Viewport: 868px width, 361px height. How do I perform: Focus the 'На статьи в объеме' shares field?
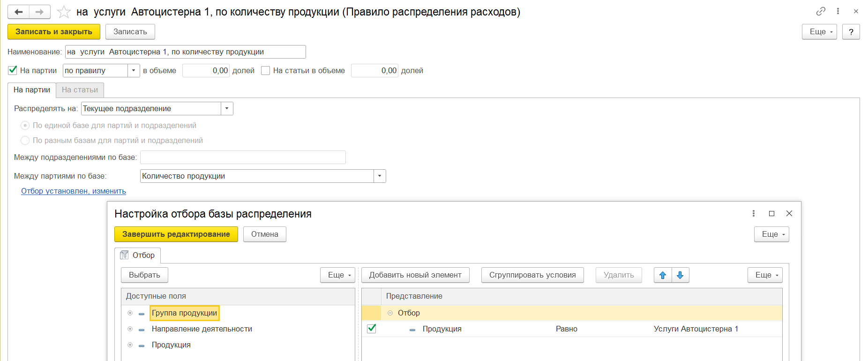374,71
